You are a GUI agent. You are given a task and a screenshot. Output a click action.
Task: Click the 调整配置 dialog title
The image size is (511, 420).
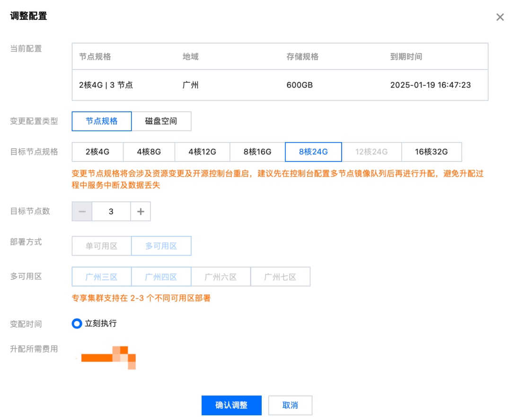click(x=29, y=16)
